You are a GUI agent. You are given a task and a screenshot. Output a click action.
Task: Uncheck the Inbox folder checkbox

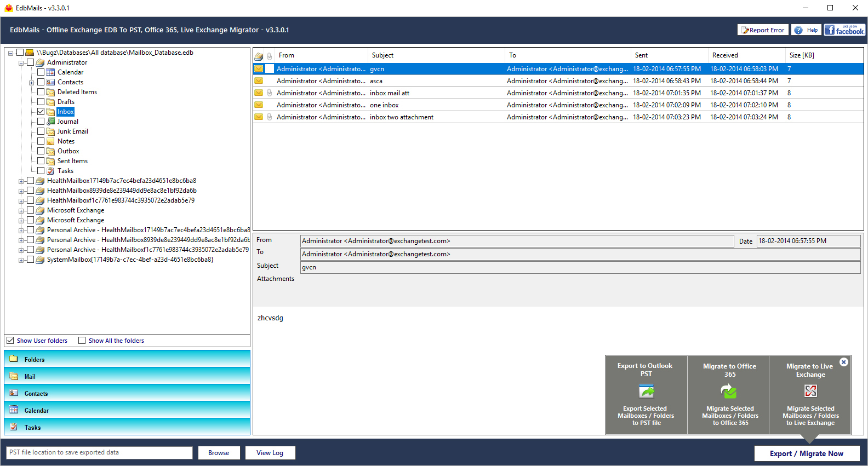point(41,112)
